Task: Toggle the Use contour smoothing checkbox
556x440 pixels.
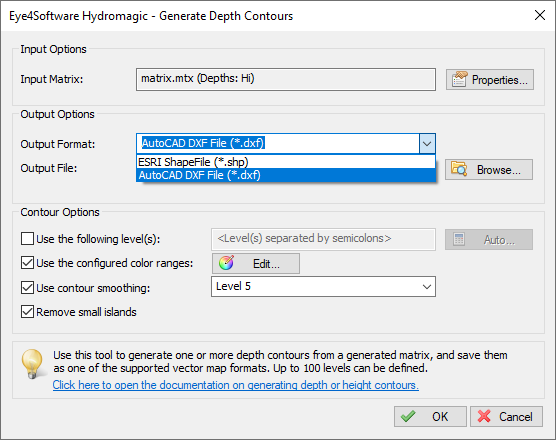Action: coord(27,288)
